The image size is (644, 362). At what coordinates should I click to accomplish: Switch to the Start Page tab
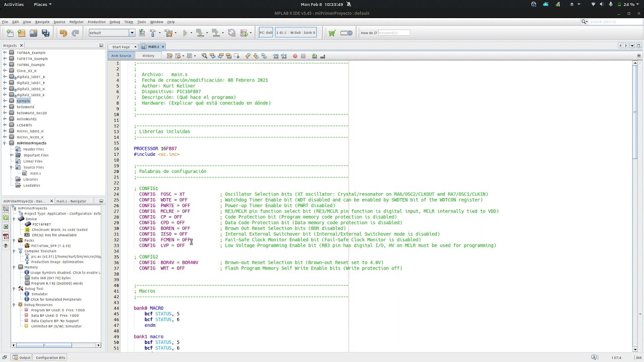point(121,47)
